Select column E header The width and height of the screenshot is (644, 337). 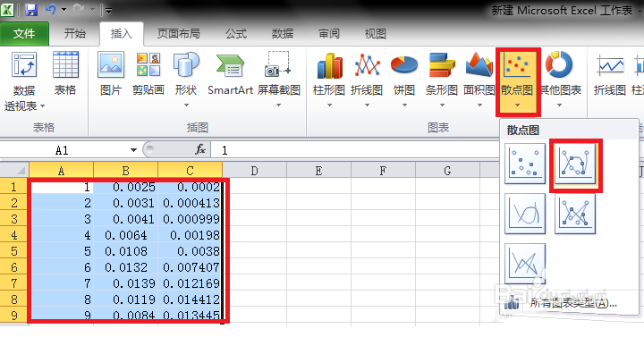(x=318, y=170)
